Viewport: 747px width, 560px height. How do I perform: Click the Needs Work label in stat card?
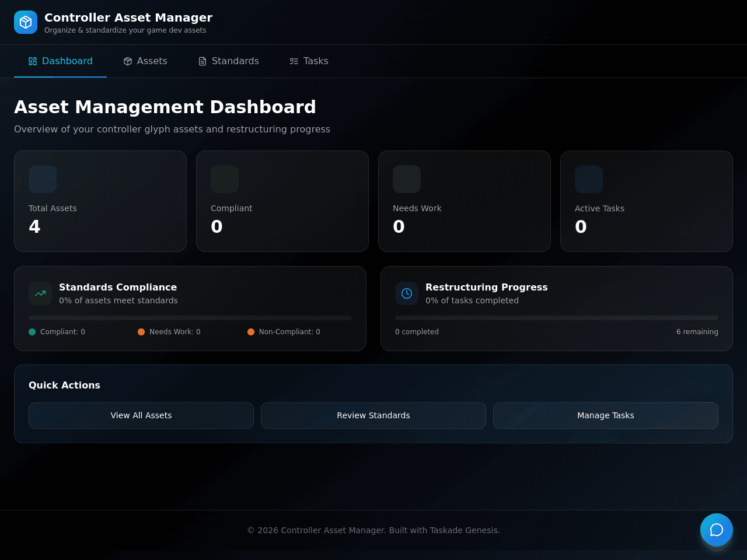point(417,208)
